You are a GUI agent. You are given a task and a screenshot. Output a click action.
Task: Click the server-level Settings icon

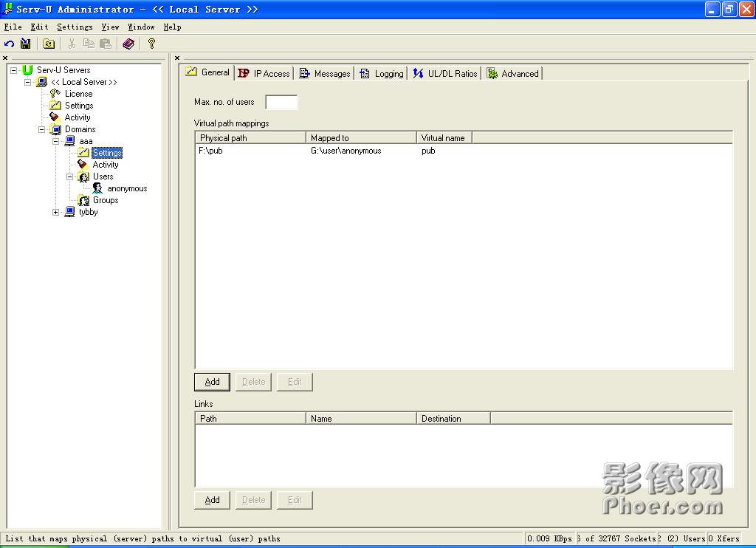pos(55,105)
